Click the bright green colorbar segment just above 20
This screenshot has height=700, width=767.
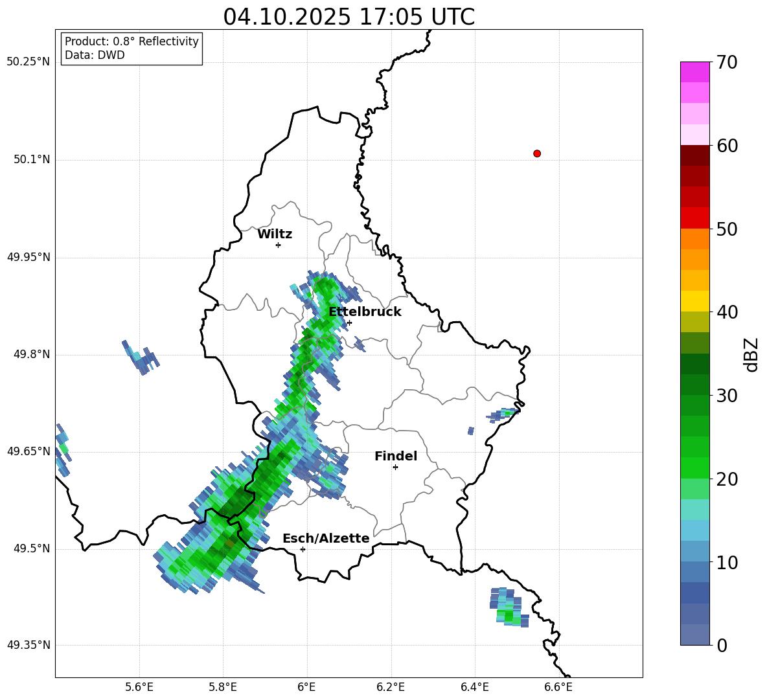tap(694, 468)
